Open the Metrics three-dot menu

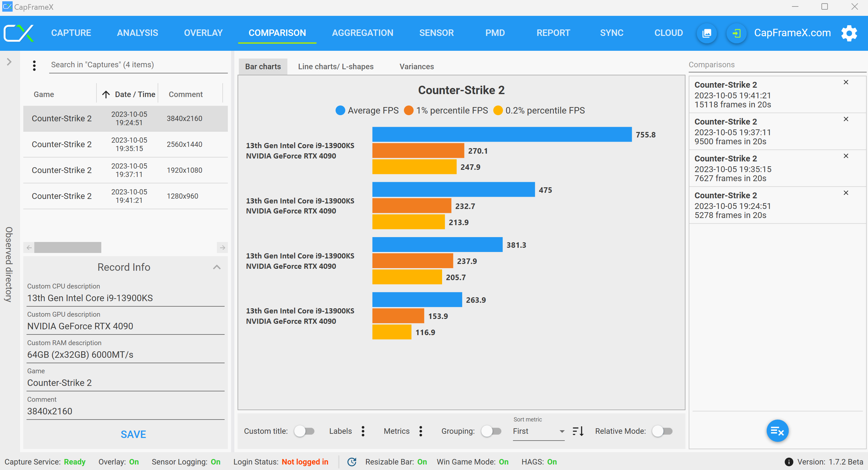tap(420, 431)
